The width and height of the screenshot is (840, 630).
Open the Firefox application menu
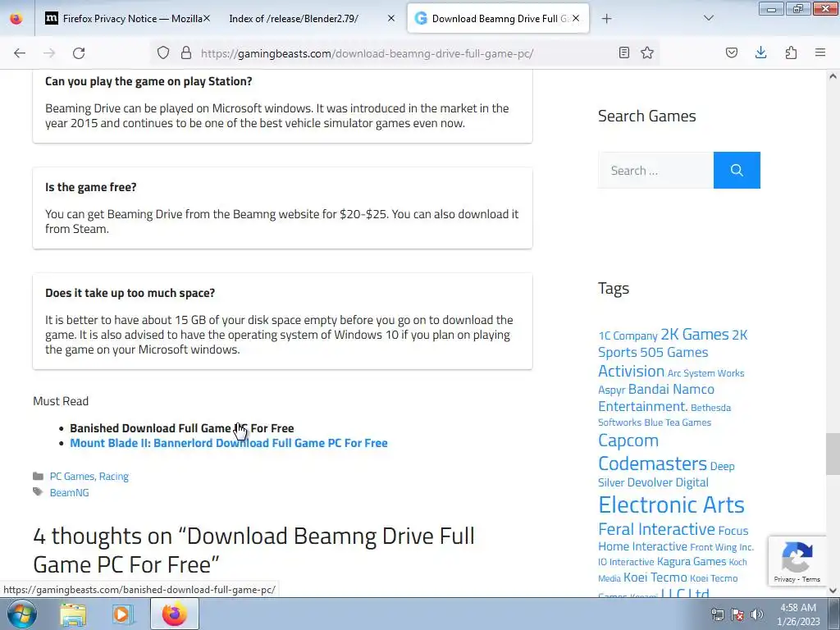point(820,53)
